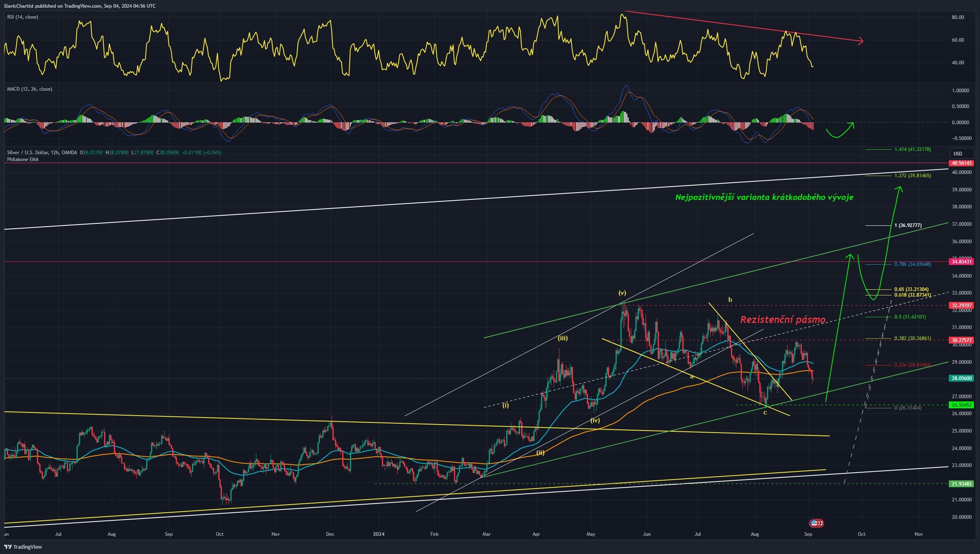Select the Philakone EMA indicator label
This screenshot has height=554, width=980.
pos(23,159)
